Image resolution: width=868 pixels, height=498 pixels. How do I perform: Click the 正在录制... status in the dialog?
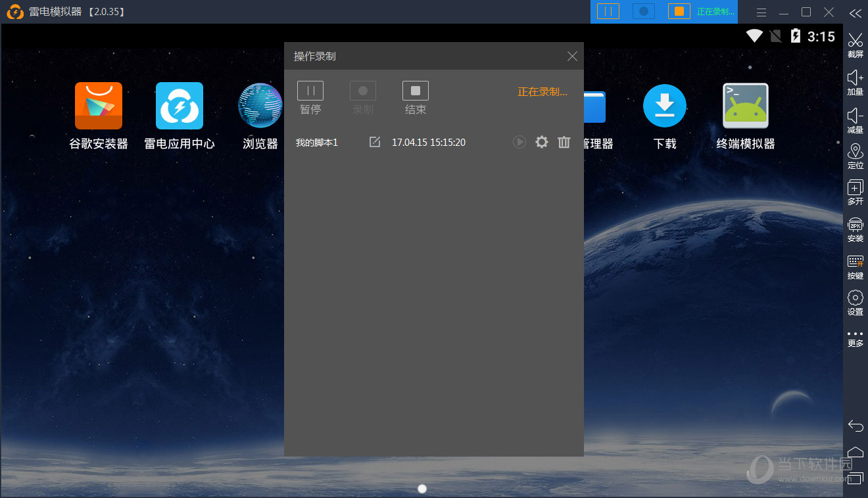click(542, 92)
